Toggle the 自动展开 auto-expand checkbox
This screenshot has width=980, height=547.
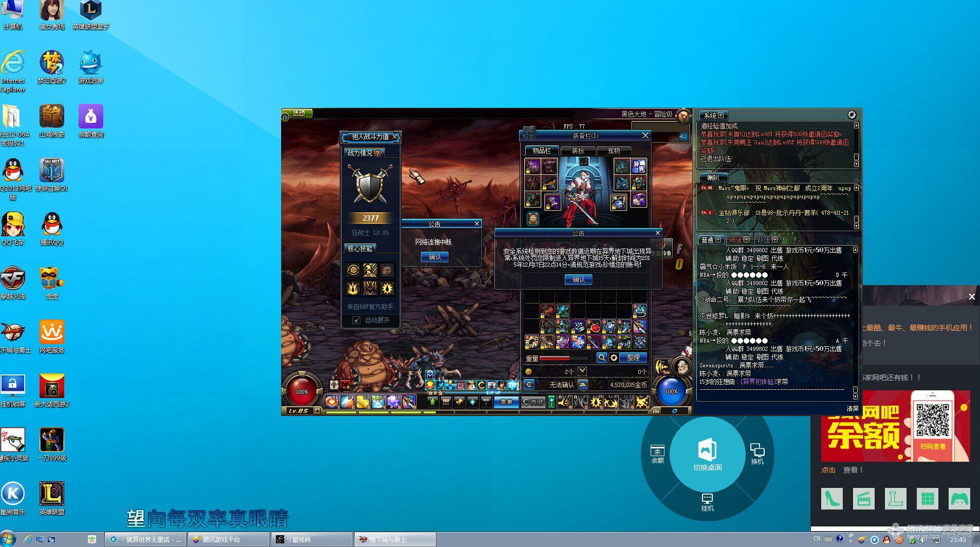coord(356,320)
